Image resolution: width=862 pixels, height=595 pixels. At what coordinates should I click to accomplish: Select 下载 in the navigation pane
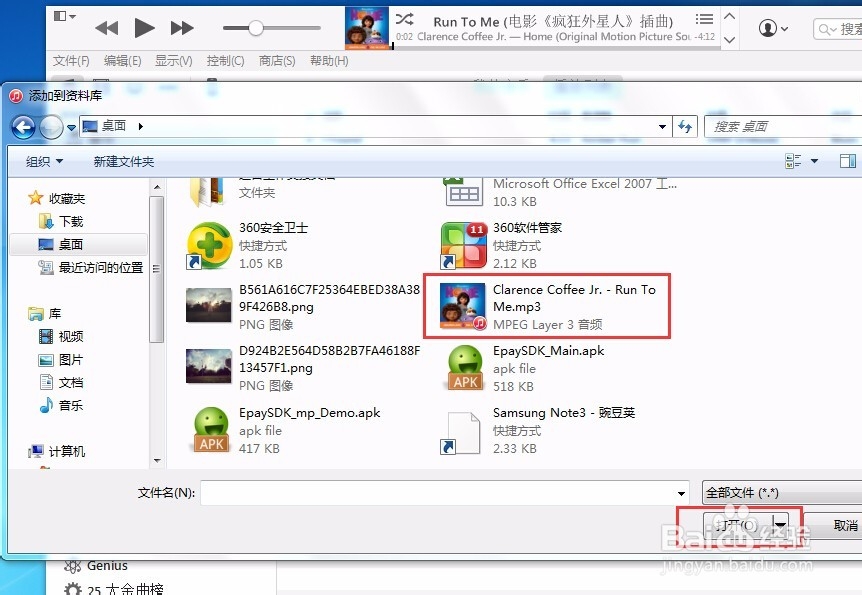(x=60, y=221)
